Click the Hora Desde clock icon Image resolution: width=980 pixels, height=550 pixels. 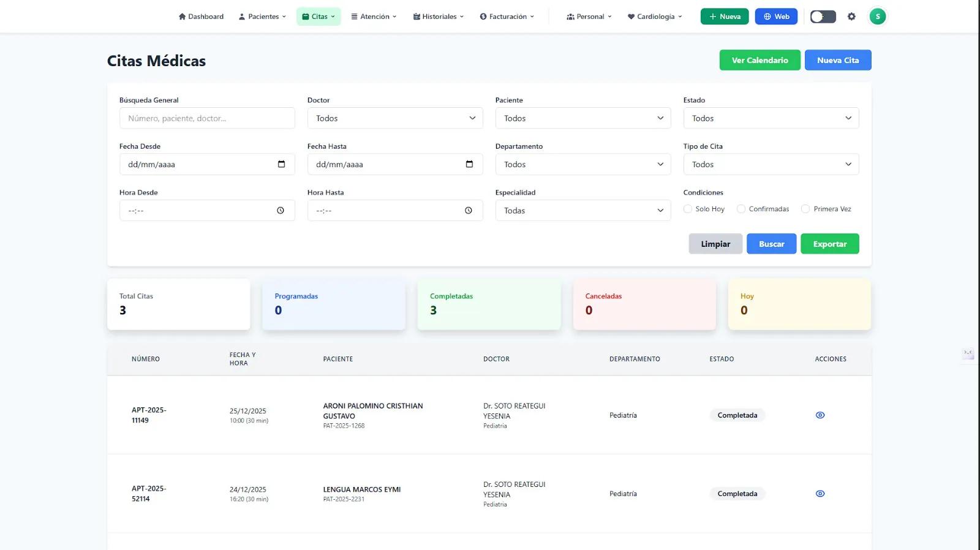pyautogui.click(x=281, y=211)
